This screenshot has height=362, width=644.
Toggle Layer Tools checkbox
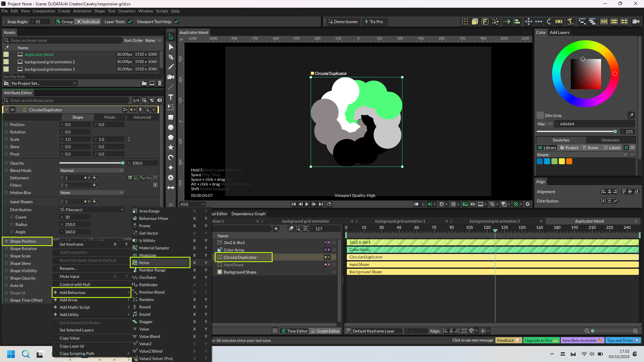[130, 22]
